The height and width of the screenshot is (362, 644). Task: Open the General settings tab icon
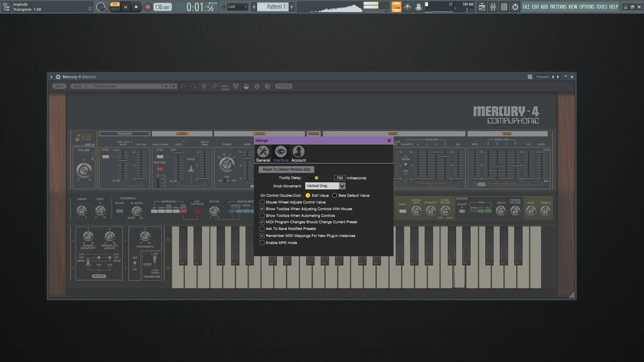pos(263,152)
